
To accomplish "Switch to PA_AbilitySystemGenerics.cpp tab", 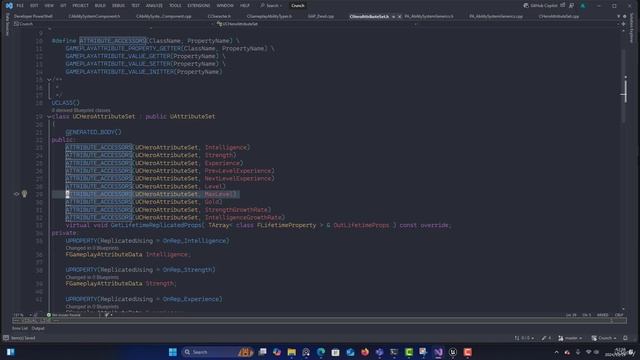I will click(x=496, y=16).
